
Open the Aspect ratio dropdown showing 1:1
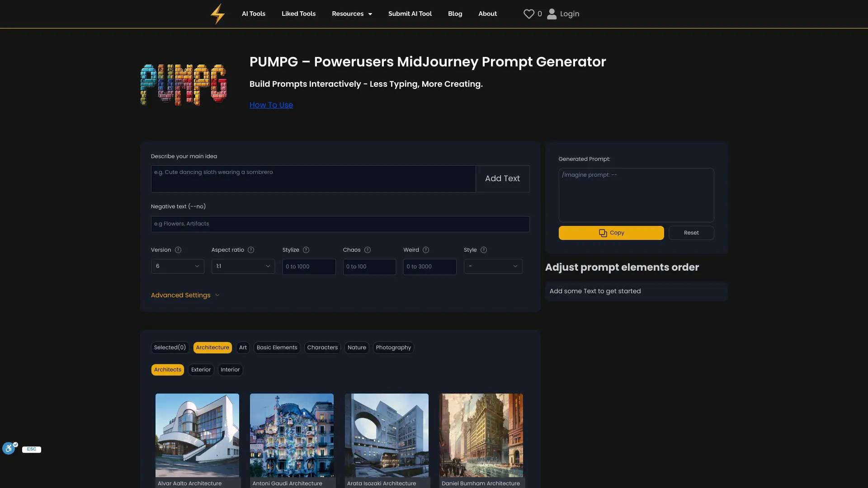pos(243,266)
